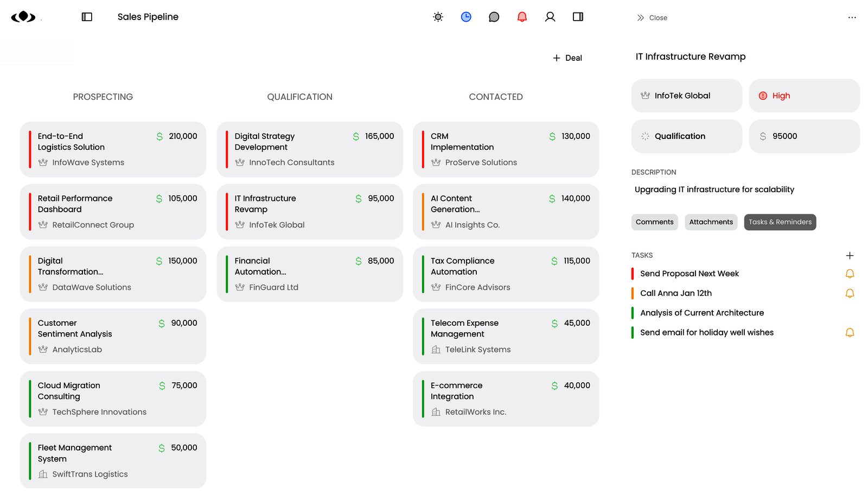The height and width of the screenshot is (500, 868).
Task: Add a new task with plus icon
Action: (850, 255)
